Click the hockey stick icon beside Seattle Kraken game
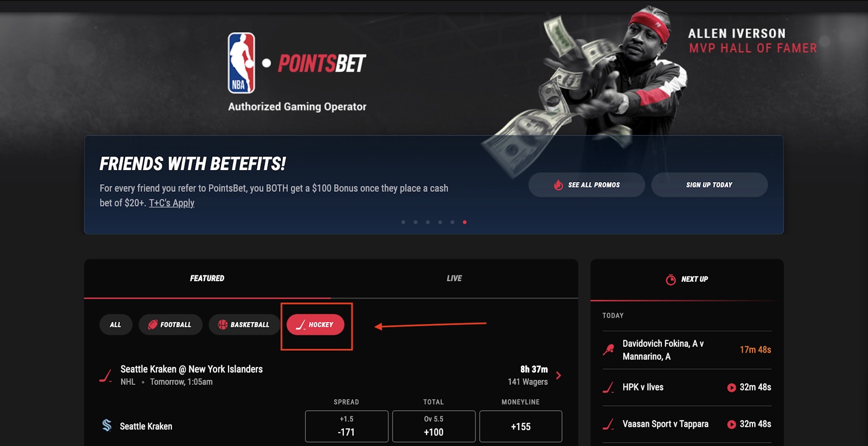This screenshot has height=446, width=868. [x=106, y=376]
